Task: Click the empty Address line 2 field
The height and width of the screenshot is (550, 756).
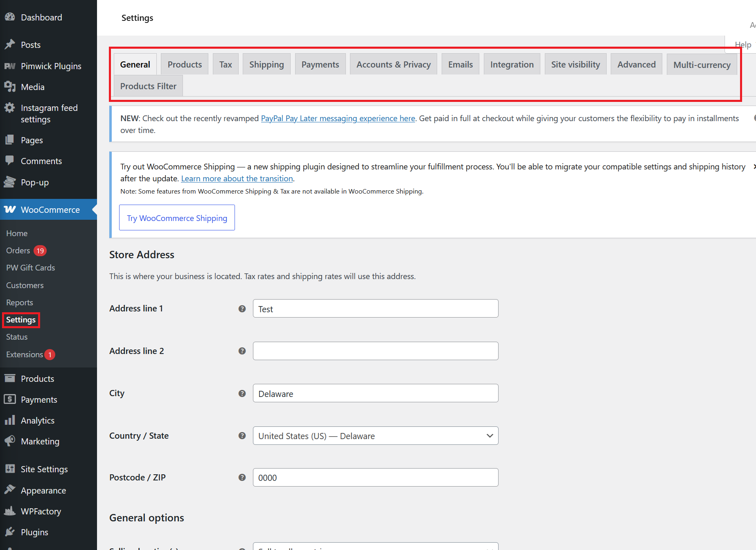Action: point(376,351)
